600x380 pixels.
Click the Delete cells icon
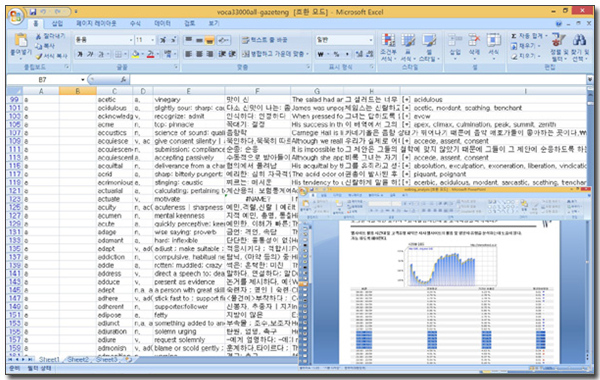pos(474,40)
